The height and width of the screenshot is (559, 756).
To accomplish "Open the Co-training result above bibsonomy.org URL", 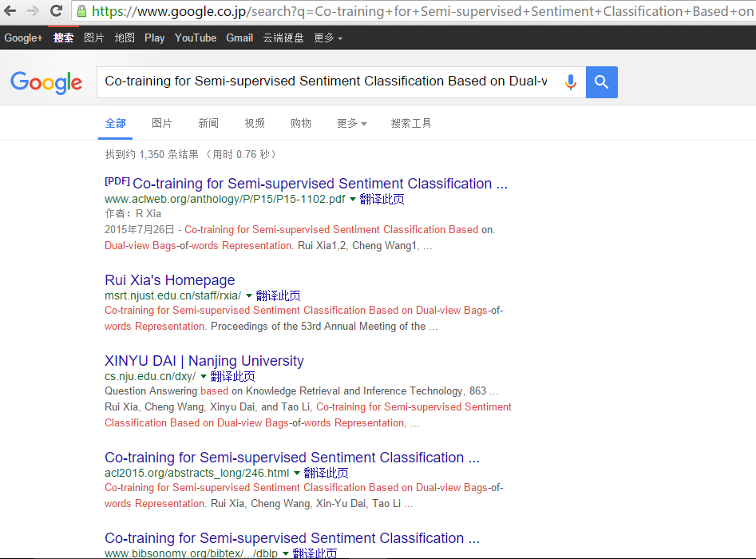I will pyautogui.click(x=292, y=537).
